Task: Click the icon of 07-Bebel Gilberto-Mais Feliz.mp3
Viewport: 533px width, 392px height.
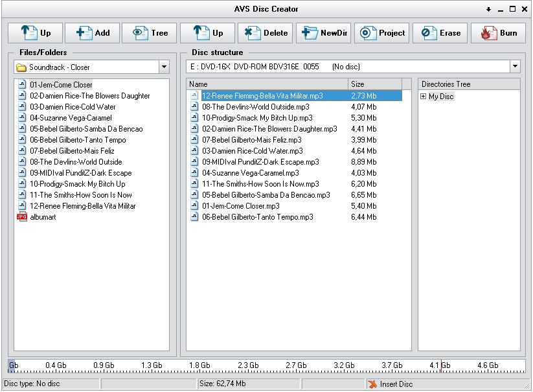Action: pos(194,140)
